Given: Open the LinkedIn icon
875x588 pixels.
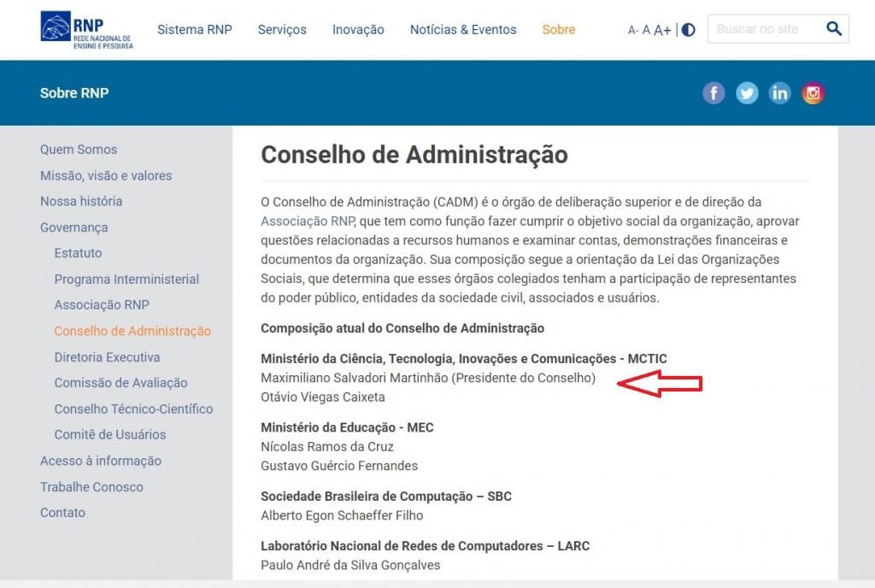Looking at the screenshot, I should click(779, 93).
